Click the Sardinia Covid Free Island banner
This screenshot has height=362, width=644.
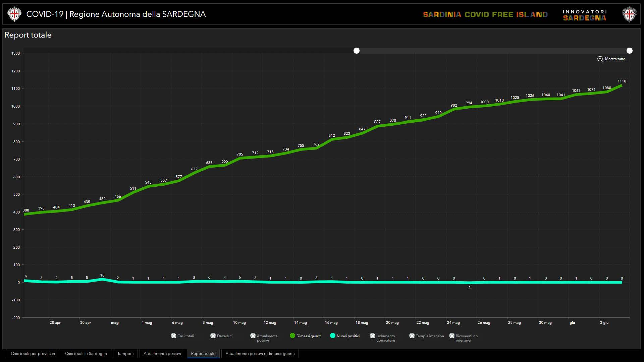pos(485,15)
